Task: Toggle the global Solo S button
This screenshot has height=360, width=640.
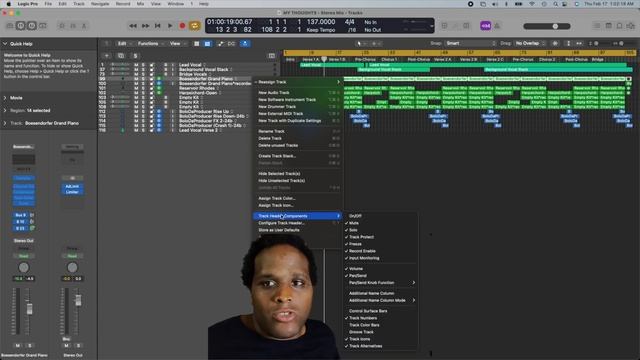Action: [x=135, y=56]
